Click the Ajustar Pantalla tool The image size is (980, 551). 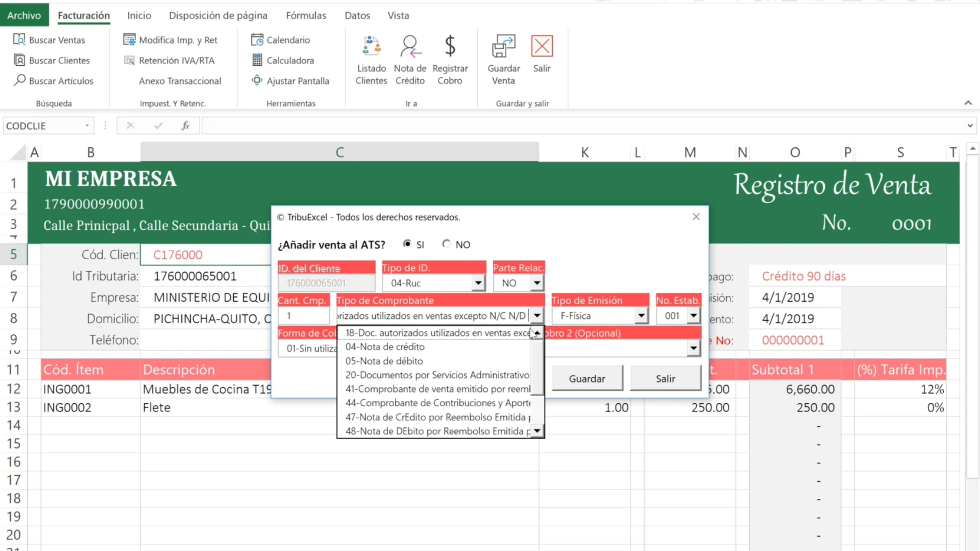tap(290, 80)
